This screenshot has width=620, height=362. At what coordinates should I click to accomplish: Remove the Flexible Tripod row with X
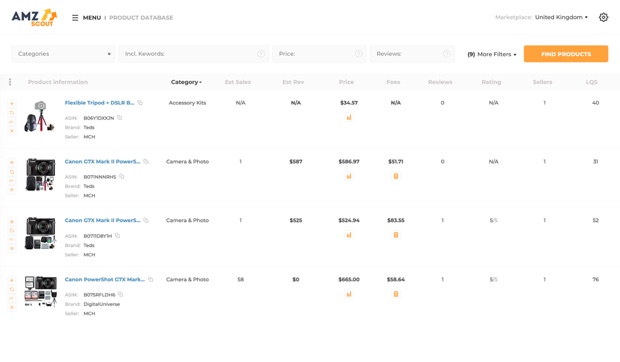point(12,131)
